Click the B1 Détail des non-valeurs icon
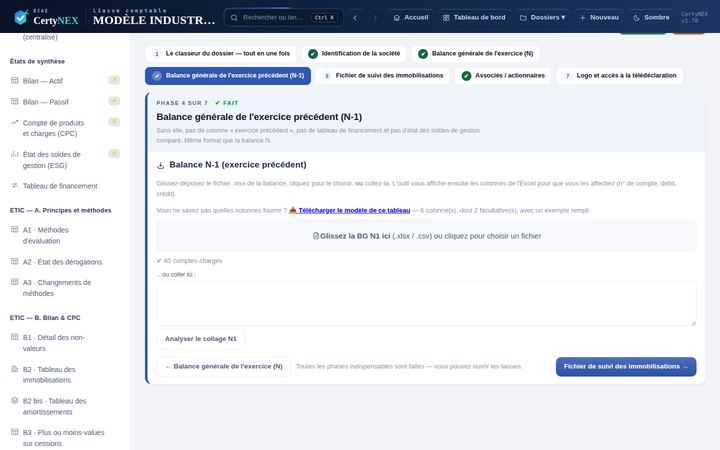This screenshot has height=450, width=720. pyautogui.click(x=15, y=337)
